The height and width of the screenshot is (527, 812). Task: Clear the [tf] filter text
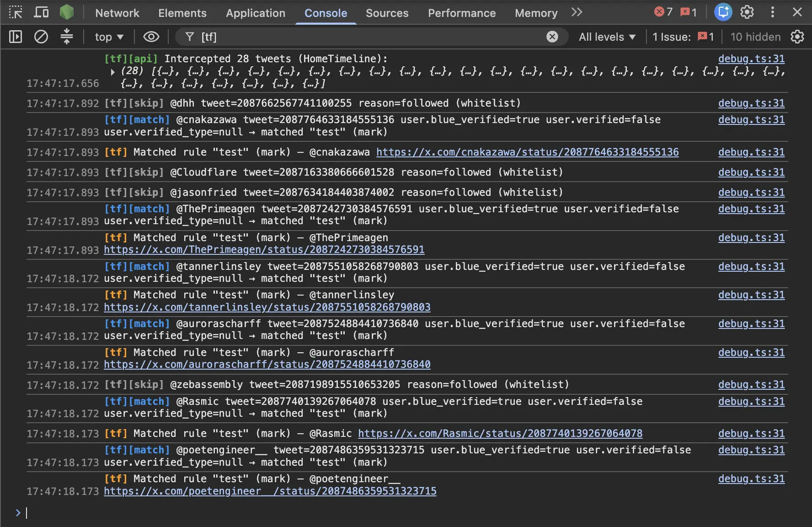552,37
